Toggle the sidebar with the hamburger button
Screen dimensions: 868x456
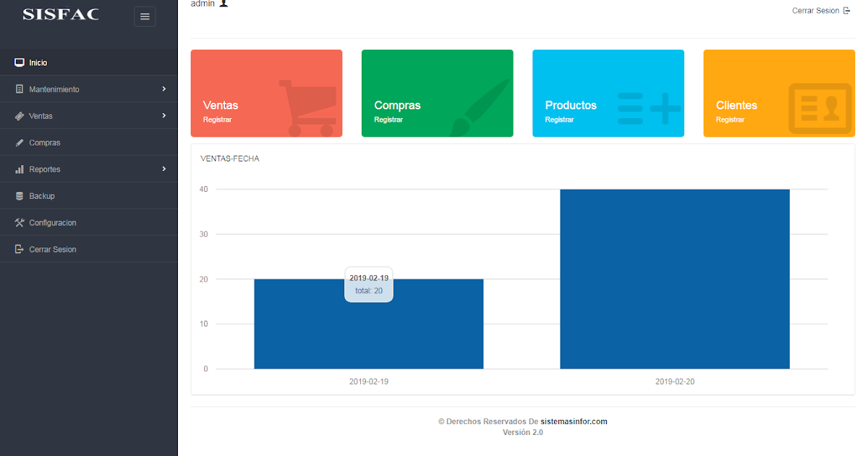(145, 16)
